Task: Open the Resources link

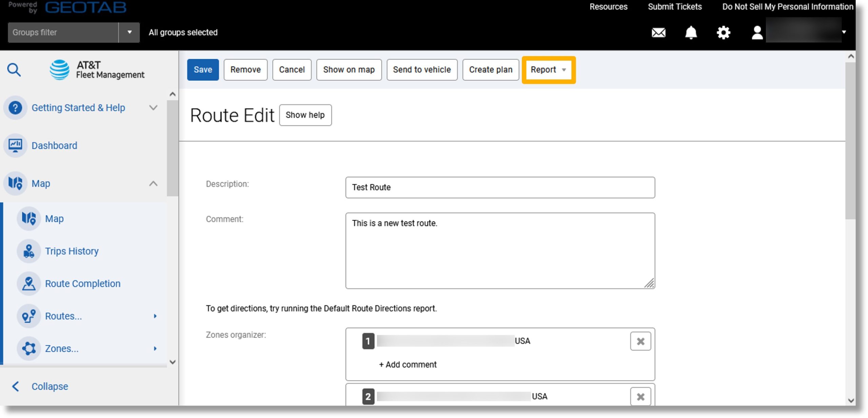Action: [608, 7]
